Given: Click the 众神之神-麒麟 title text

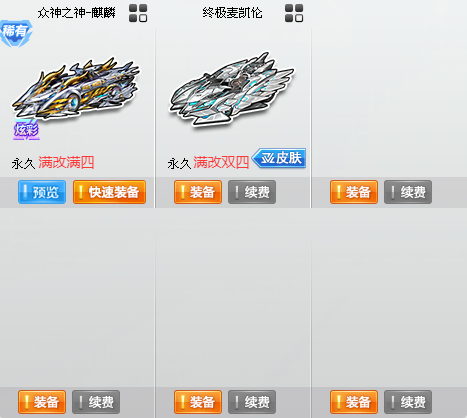Looking at the screenshot, I should pyautogui.click(x=76, y=13).
